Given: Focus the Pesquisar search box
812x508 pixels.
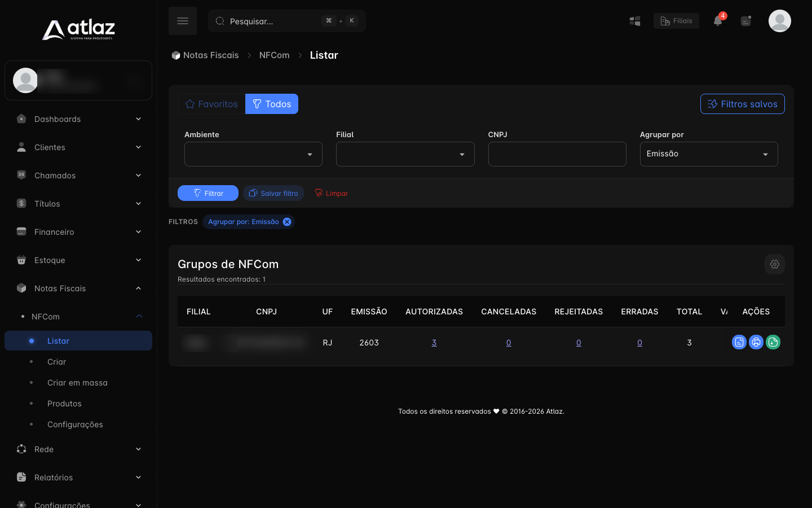Looking at the screenshot, I should [x=287, y=21].
